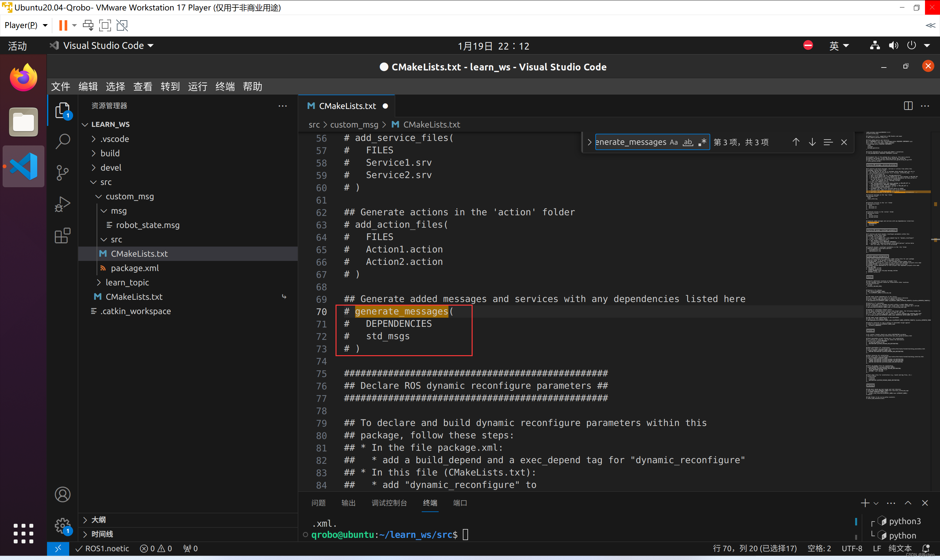Open the notifications bell in status bar

click(926, 548)
